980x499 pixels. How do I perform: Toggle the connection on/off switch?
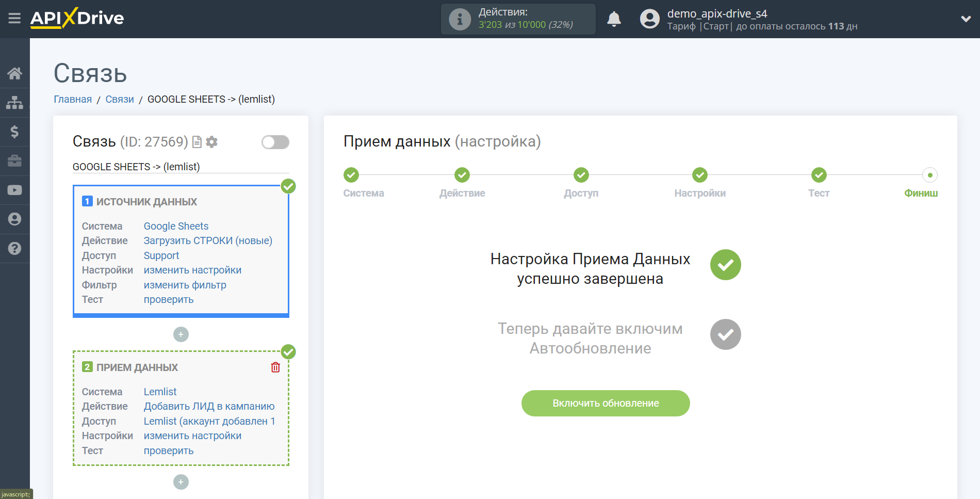coord(275,142)
